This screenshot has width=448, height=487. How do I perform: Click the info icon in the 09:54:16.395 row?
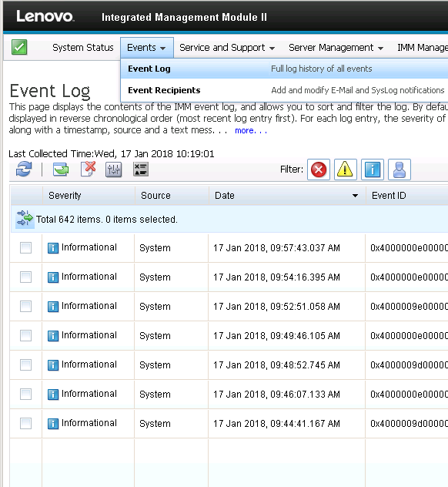53,277
